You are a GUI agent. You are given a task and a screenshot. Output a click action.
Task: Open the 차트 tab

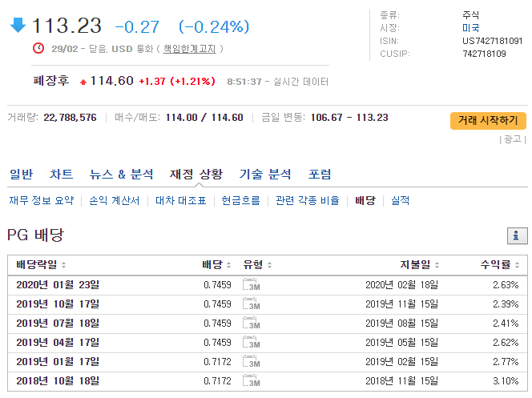click(61, 175)
